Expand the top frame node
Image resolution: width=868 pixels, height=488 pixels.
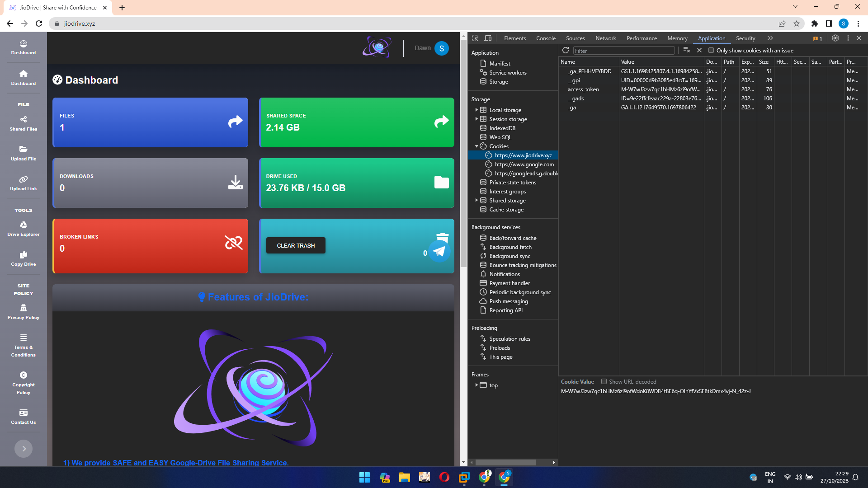(x=476, y=385)
